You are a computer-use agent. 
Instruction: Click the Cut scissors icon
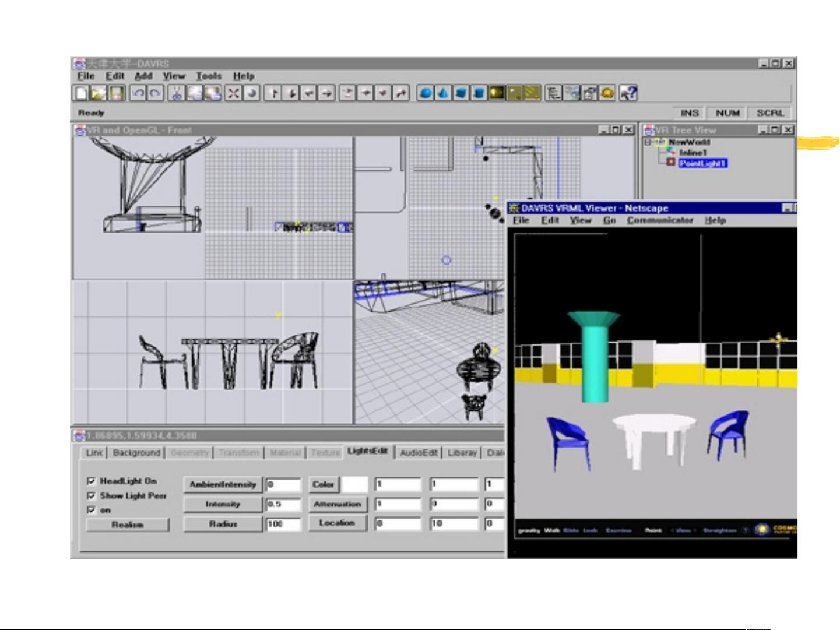click(176, 93)
